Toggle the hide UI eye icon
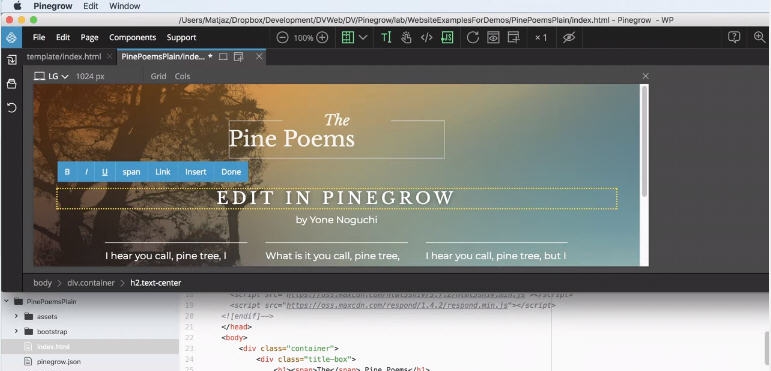Image resolution: width=771 pixels, height=371 pixels. (x=569, y=37)
